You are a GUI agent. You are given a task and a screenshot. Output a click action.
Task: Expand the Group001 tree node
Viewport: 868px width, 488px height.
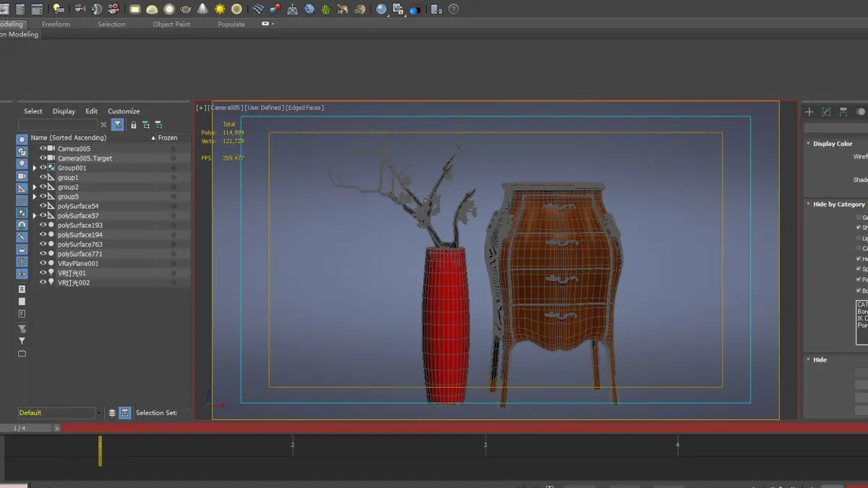[34, 168]
